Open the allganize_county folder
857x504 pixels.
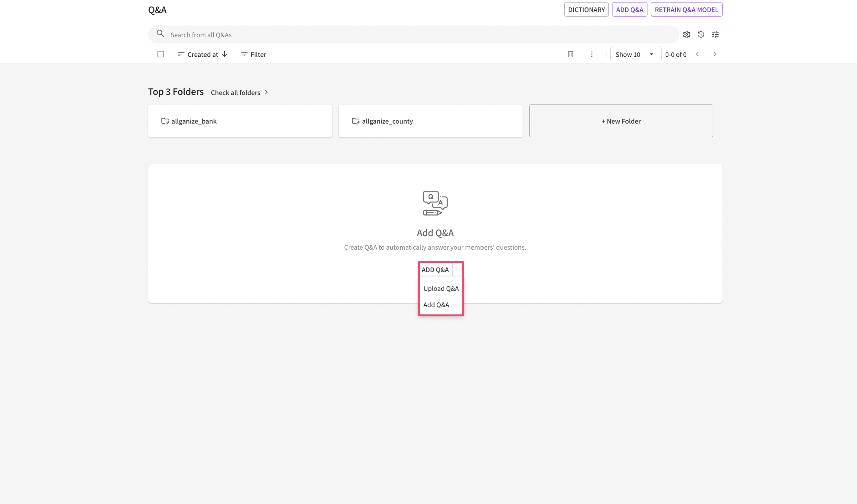[x=430, y=121]
